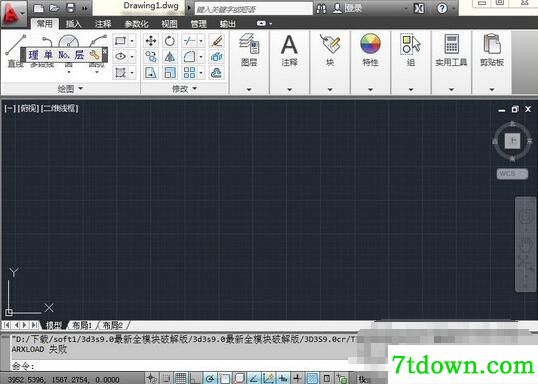Viewport: 538px width, 384px height.
Task: Switch to the 视图 ribbon tab
Action: pos(169,24)
